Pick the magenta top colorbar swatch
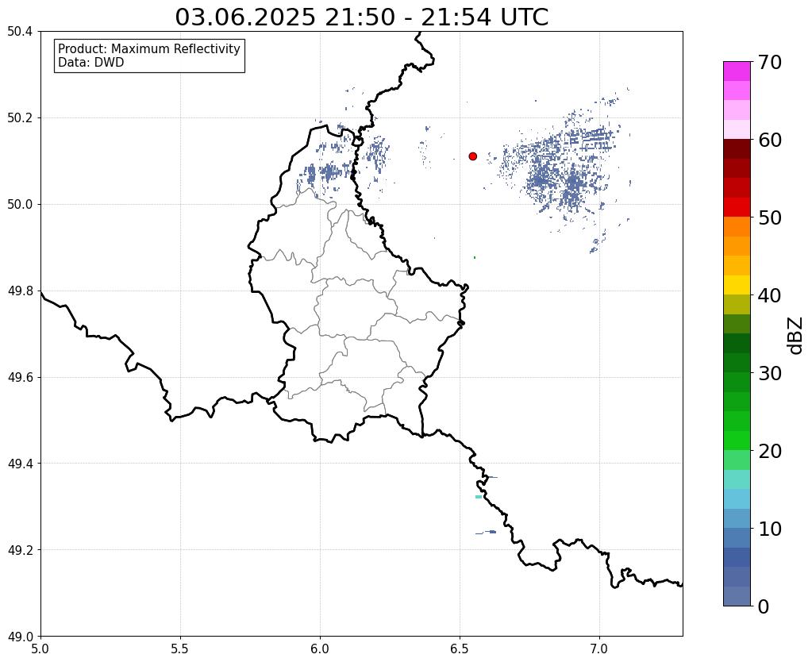This screenshot has height=662, width=812. pos(737,71)
